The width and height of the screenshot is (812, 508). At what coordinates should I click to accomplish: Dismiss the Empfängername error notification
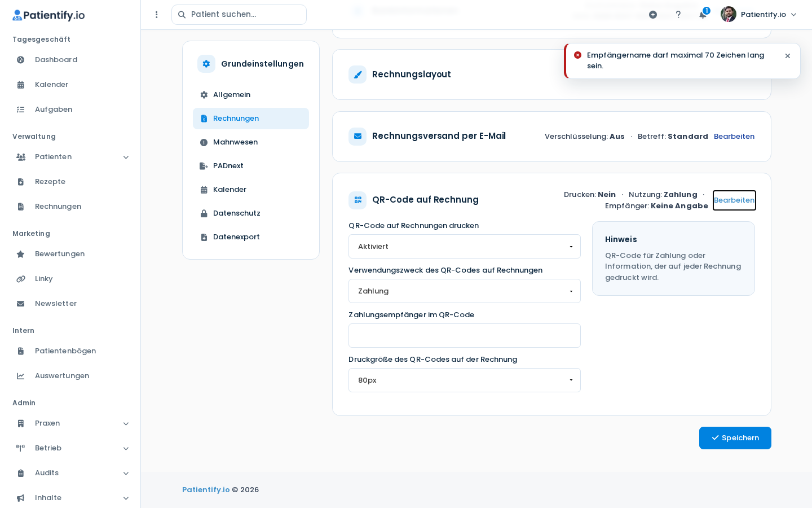point(788,56)
